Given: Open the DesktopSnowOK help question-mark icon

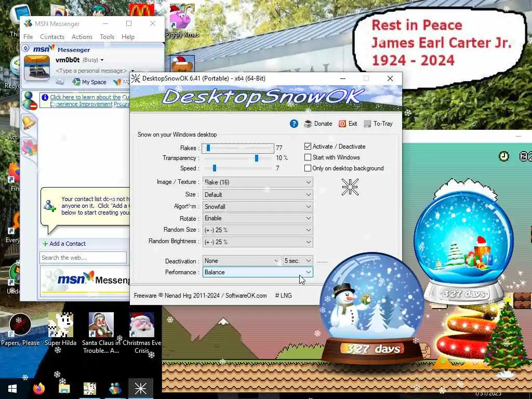Looking at the screenshot, I should [x=294, y=124].
